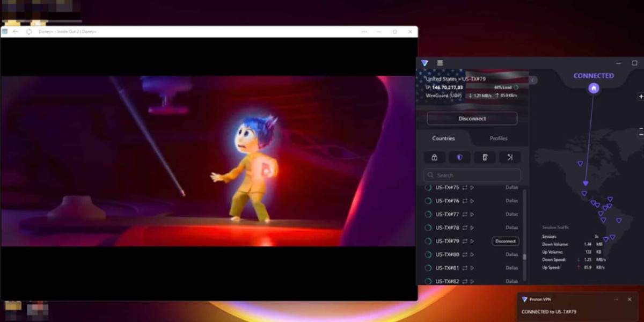
Task: Open the Port Forwarding quick setting
Action: click(510, 157)
